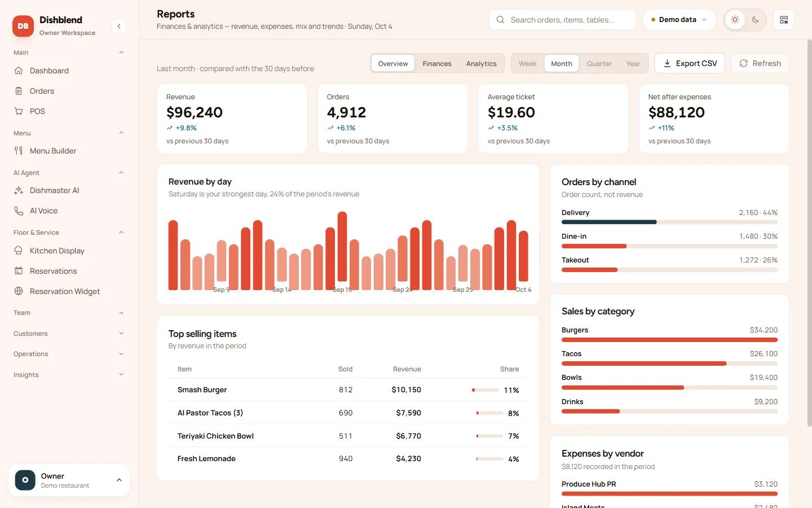Switch to the Analytics tab

[482, 64]
